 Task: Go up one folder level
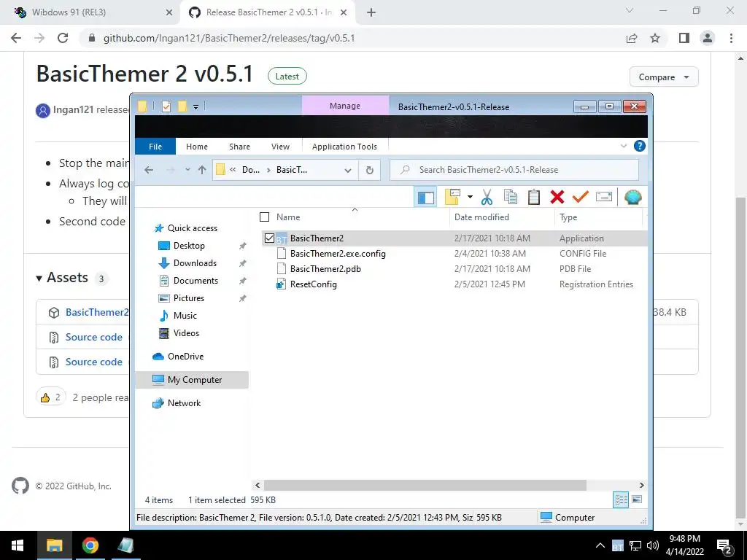pos(202,170)
